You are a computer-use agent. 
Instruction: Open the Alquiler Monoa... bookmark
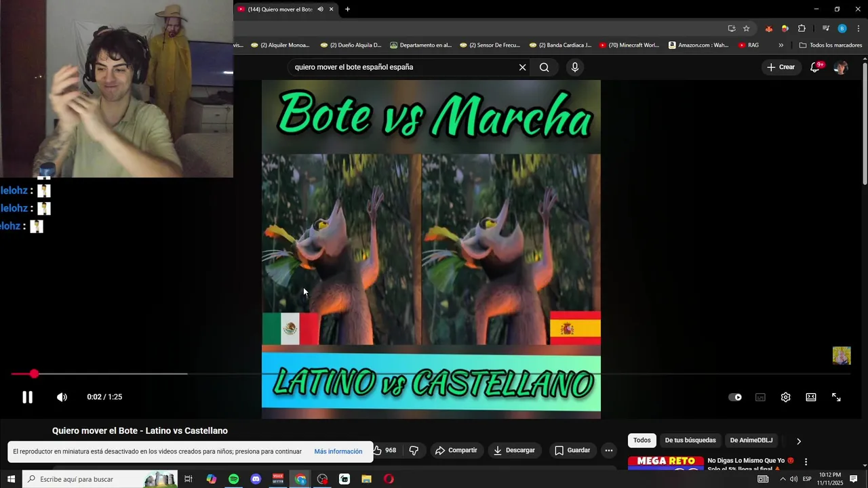tap(280, 45)
